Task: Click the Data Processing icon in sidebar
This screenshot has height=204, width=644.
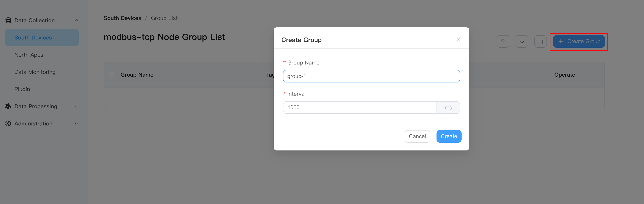Action: coord(8,106)
